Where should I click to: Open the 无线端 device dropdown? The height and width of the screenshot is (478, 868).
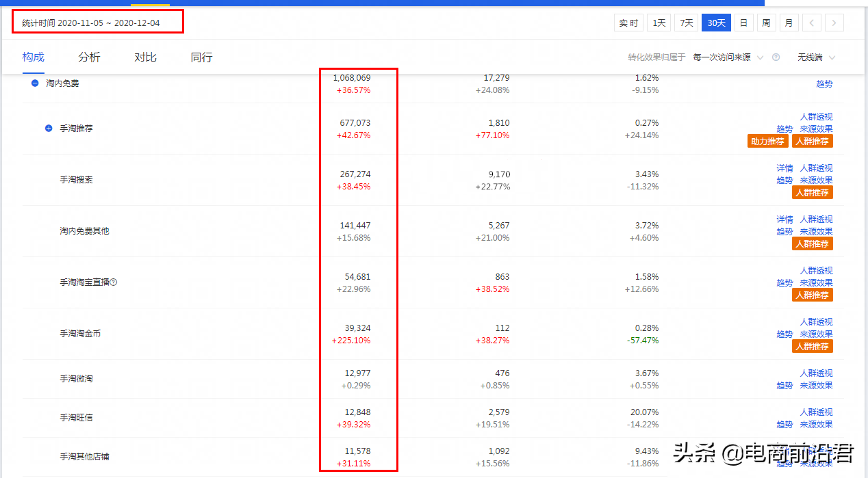click(816, 57)
